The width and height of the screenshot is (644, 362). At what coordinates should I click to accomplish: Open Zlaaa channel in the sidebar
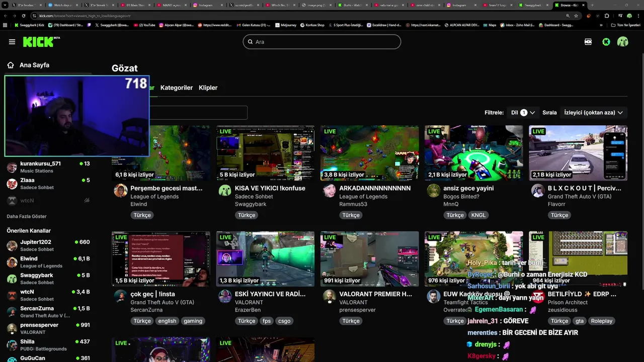[x=48, y=184]
